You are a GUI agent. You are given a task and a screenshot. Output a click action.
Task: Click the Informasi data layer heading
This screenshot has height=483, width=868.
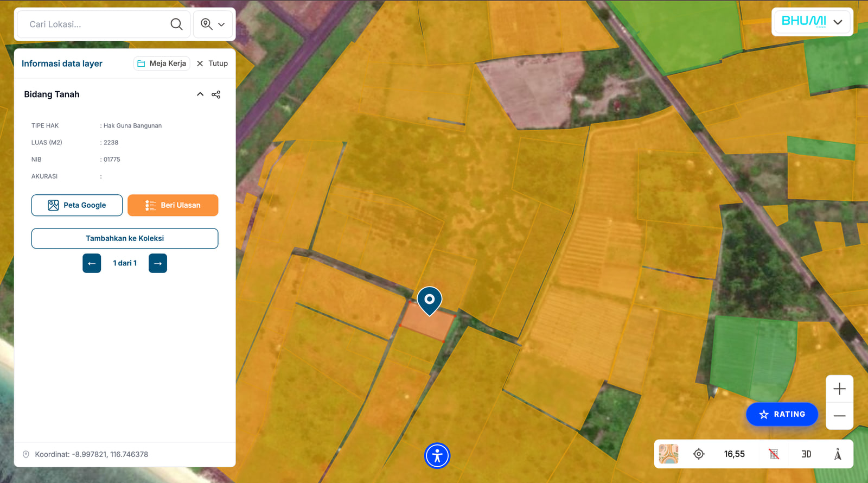click(x=62, y=63)
